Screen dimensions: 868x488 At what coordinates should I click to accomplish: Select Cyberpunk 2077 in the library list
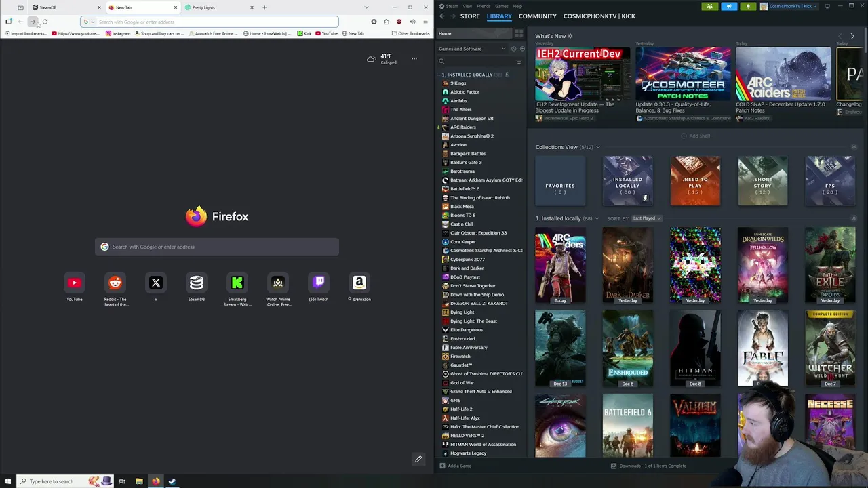(x=467, y=260)
